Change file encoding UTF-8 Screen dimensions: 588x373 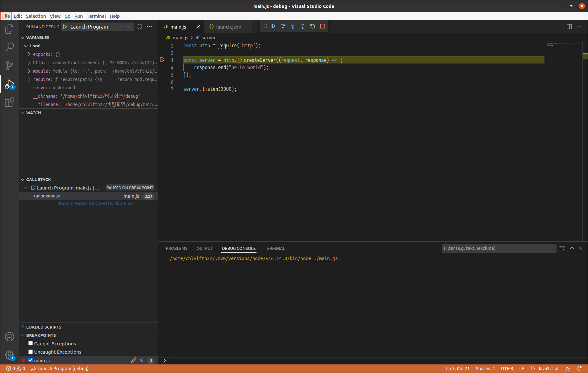[507, 369]
